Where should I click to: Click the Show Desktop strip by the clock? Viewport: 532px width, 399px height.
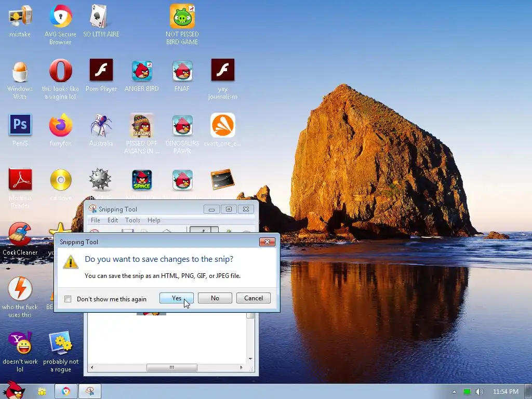[x=528, y=392]
